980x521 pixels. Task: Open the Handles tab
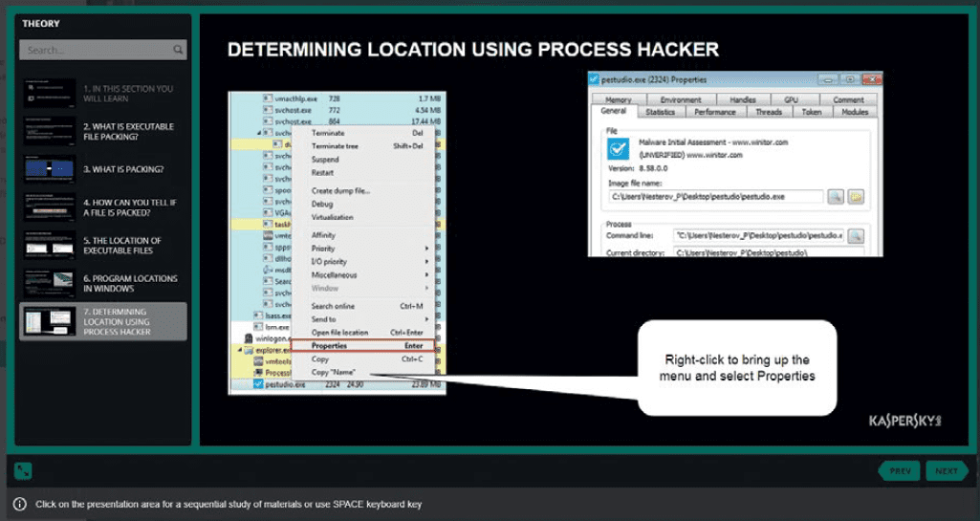coord(743,100)
